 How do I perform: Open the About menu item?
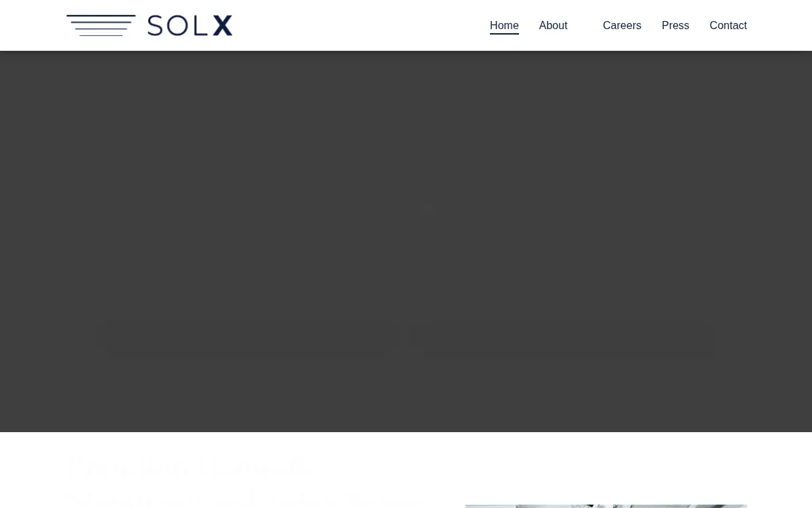click(553, 25)
